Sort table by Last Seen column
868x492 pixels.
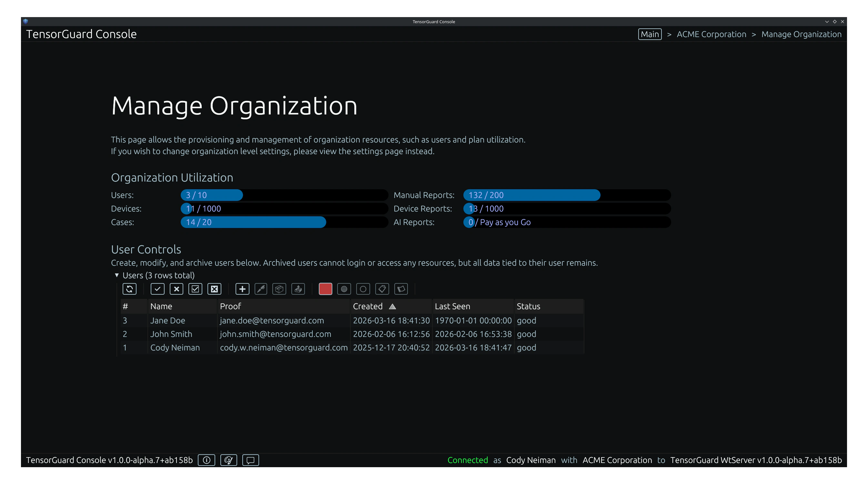click(452, 306)
